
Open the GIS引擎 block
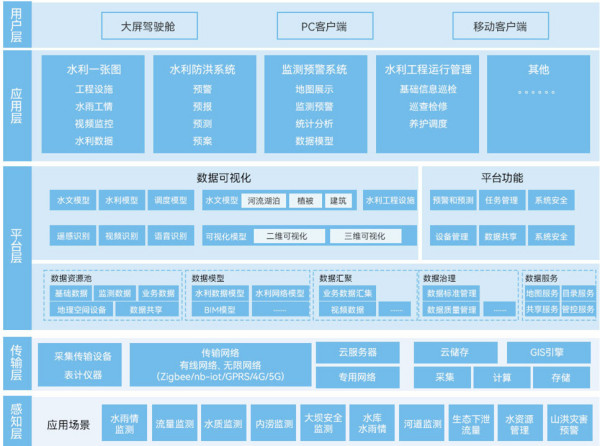point(548,353)
